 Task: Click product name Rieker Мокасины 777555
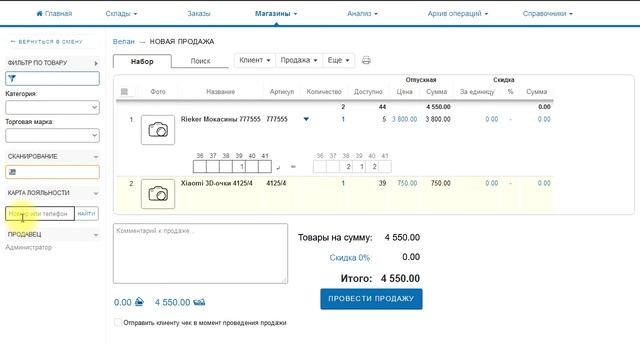click(220, 119)
